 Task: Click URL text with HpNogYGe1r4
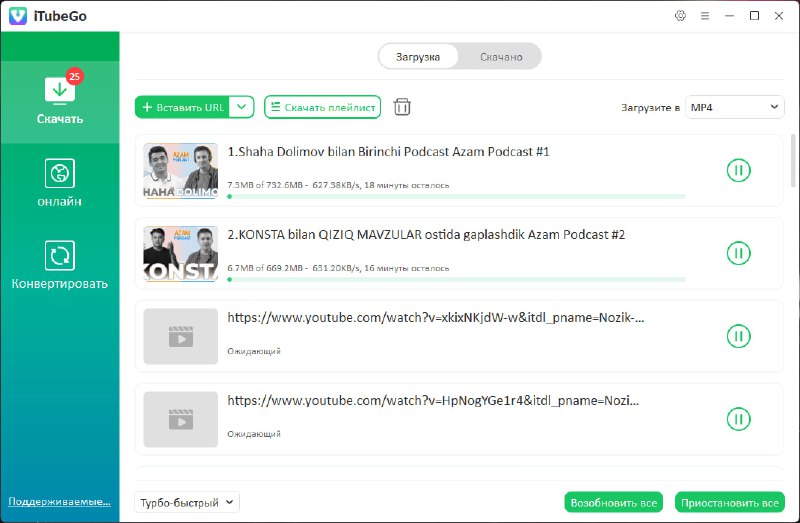point(433,401)
